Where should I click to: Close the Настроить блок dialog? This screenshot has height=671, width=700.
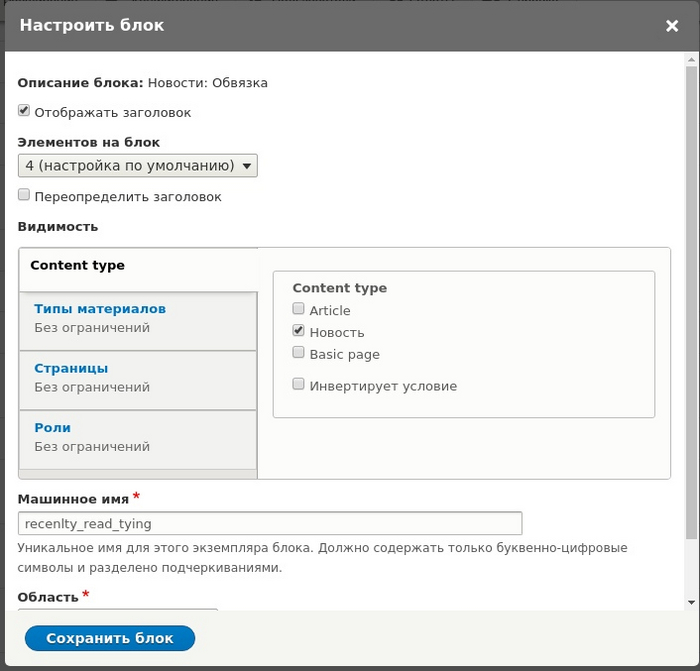pos(672,26)
